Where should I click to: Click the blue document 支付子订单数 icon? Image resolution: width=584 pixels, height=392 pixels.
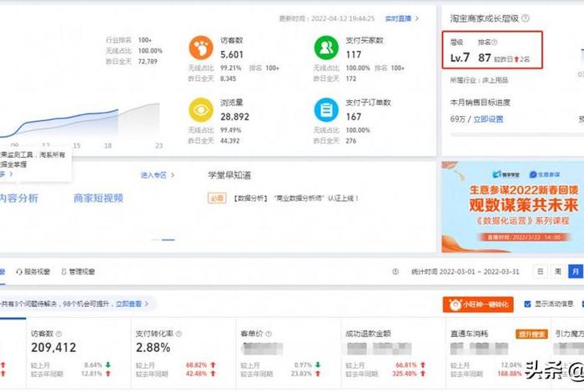pos(326,110)
